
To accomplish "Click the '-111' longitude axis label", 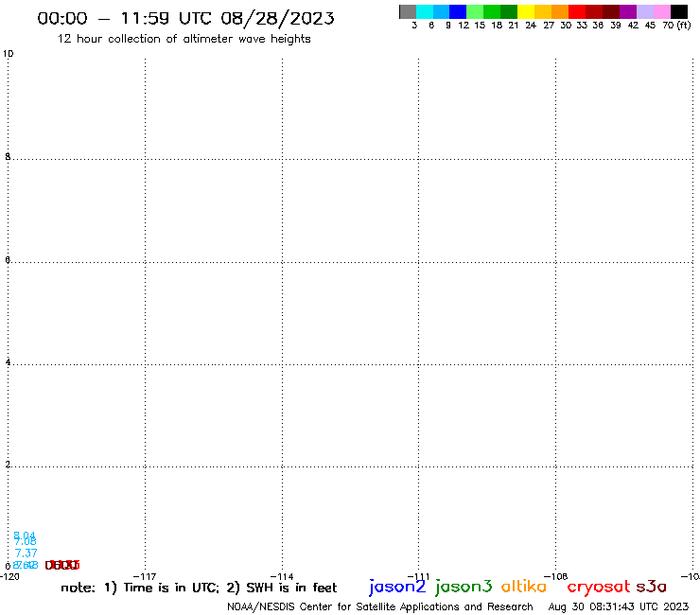I will (x=418, y=577).
